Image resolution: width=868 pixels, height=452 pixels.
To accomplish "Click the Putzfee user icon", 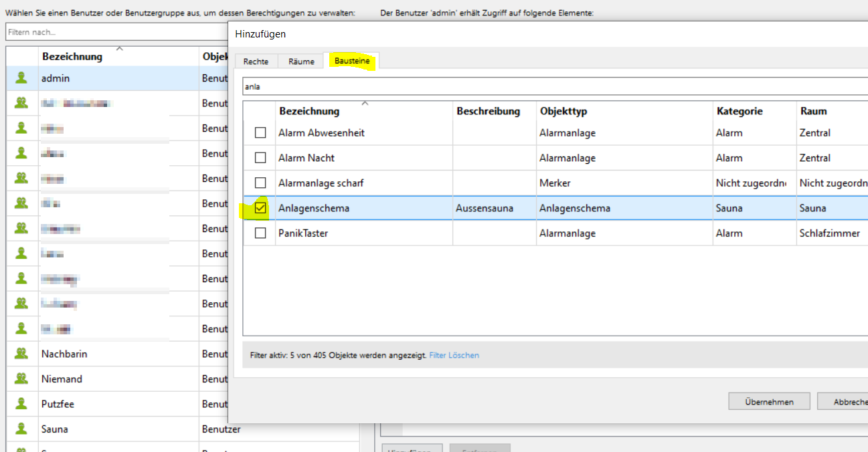I will 21,404.
